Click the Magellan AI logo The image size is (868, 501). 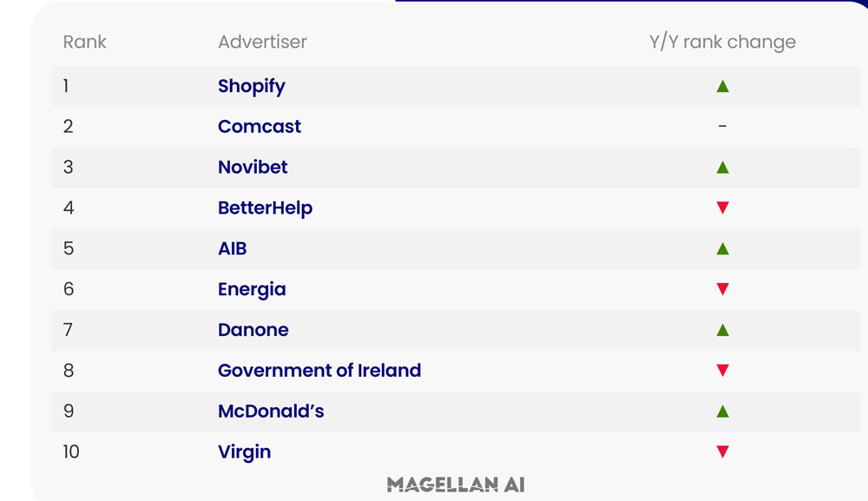[455, 485]
